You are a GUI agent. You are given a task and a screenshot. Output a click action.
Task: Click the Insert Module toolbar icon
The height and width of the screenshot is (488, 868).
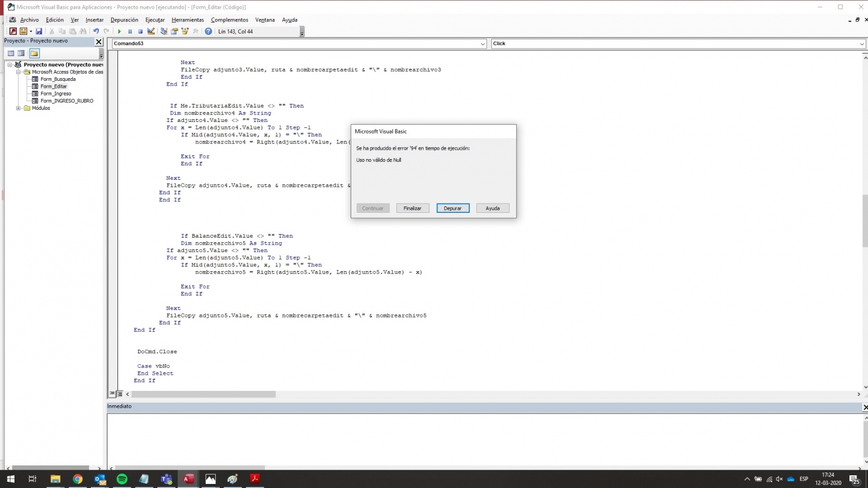click(23, 31)
